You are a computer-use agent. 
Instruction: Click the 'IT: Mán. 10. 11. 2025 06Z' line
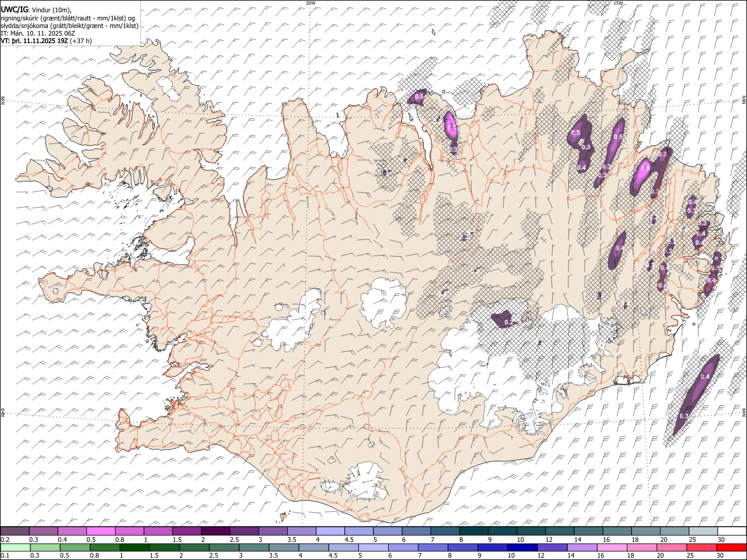point(37,33)
